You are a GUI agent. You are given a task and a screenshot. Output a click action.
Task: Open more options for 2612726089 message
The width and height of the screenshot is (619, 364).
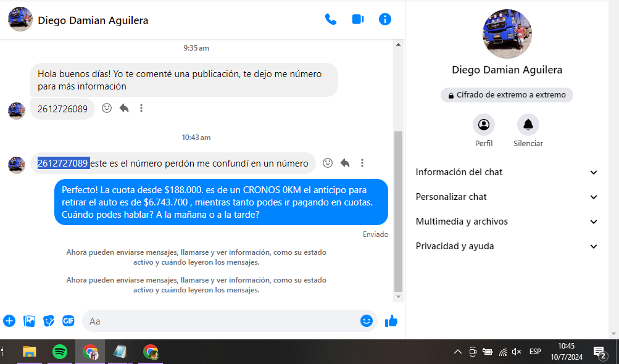click(141, 108)
